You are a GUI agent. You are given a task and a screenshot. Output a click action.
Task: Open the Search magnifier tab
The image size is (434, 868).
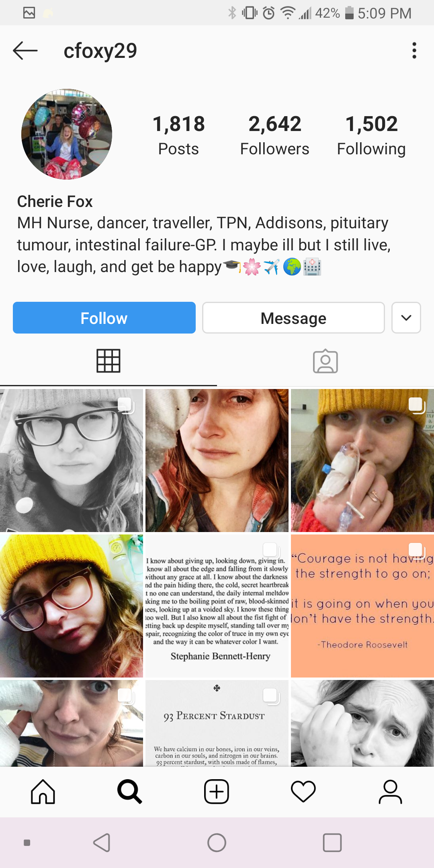(x=129, y=792)
